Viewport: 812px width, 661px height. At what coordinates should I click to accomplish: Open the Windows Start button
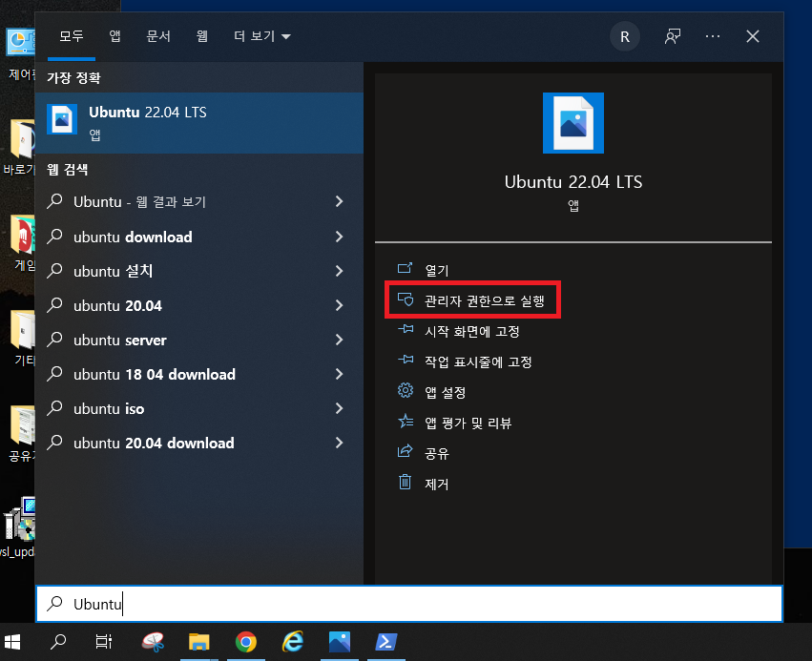[x=12, y=642]
